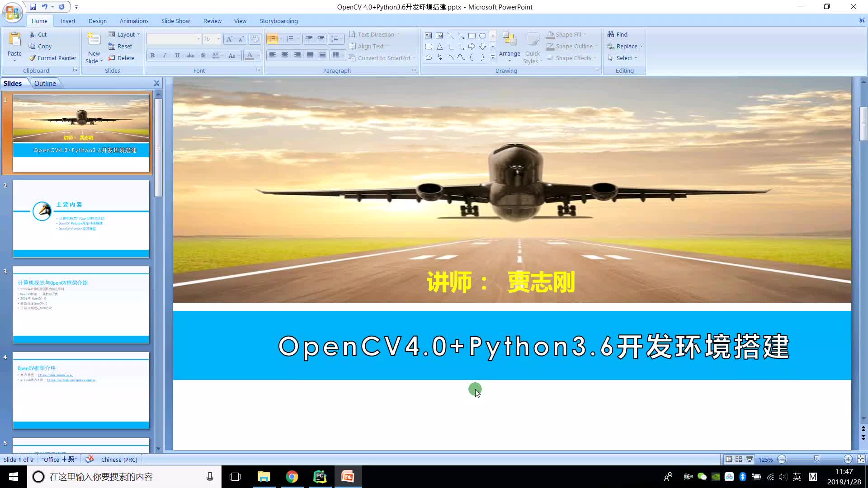The image size is (868, 488).
Task: Toggle Underline formatting in Font group
Action: [178, 56]
